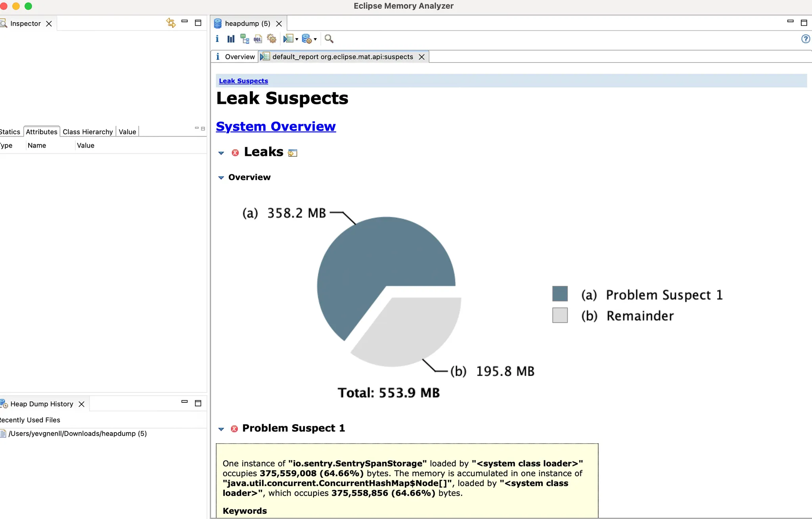Open the Overview info toolbar icon
Screen dimensions: 812x519
pos(217,39)
